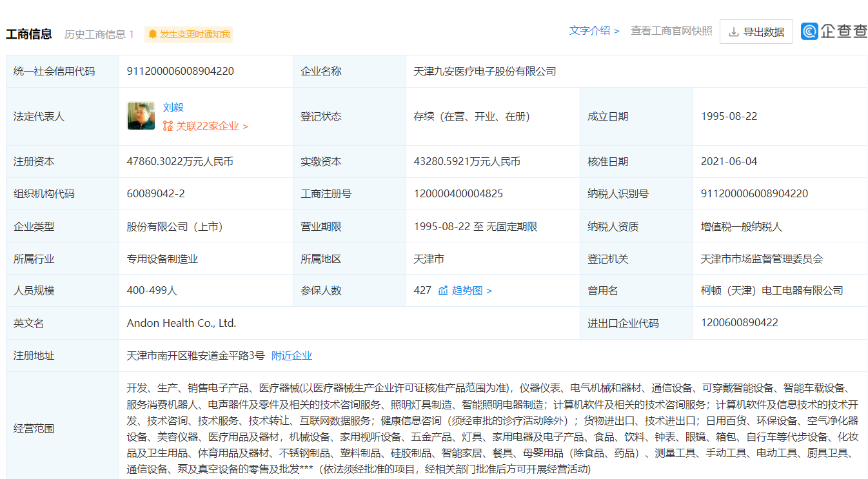Screen dimensions: 868x479
Task: Click registration authority 天津市市场监督管理委员会
Action: [x=762, y=259]
